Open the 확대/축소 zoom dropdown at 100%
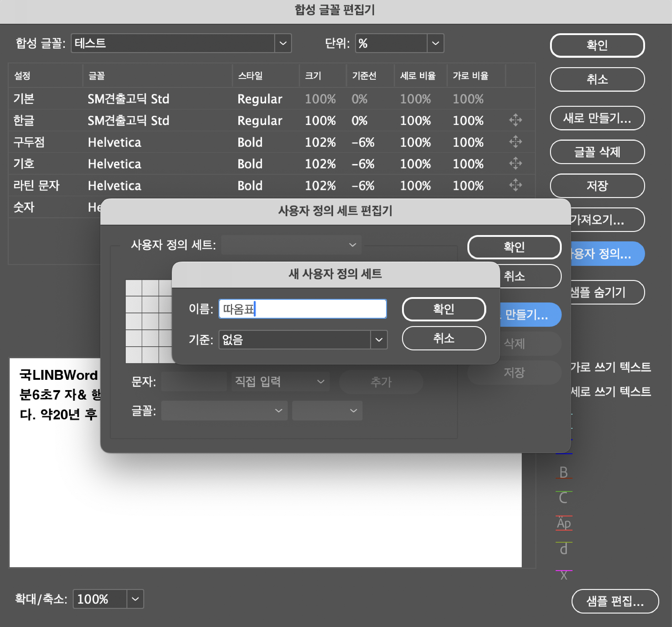The height and width of the screenshot is (627, 672). pos(135,599)
